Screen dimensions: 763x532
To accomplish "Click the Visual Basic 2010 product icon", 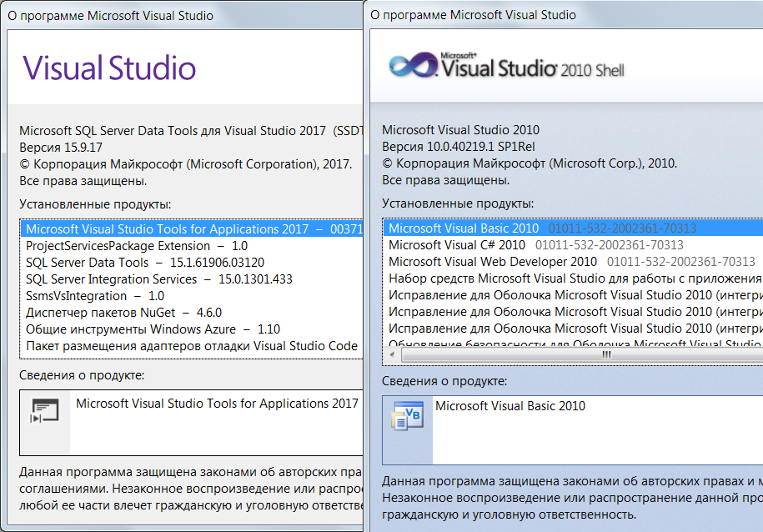I will coord(407,415).
